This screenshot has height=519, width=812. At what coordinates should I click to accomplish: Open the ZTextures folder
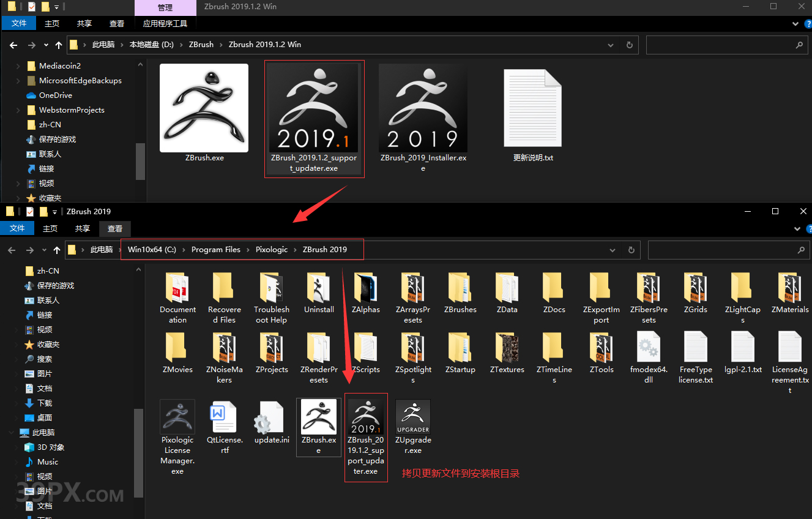[x=507, y=353]
